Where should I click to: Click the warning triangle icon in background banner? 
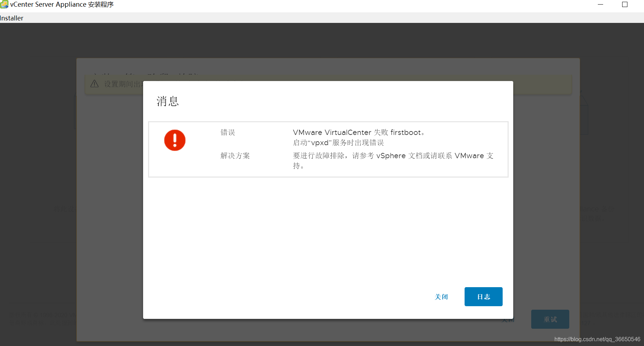point(94,84)
